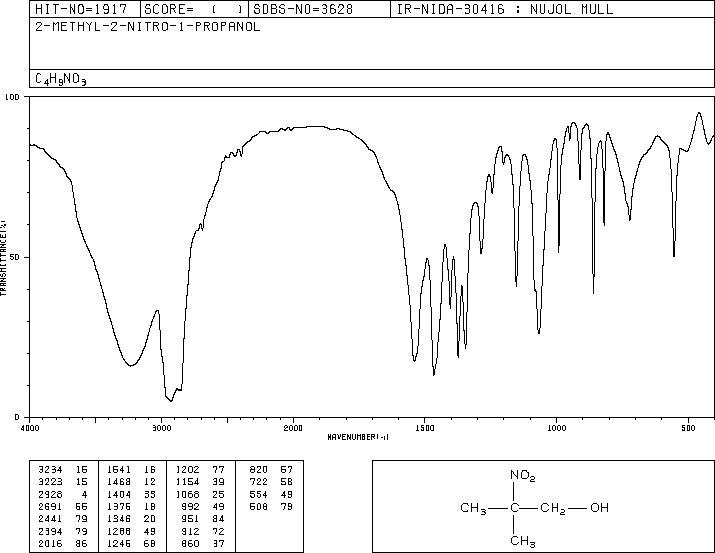Click the CH2 group in the structure diagram

pos(553,508)
